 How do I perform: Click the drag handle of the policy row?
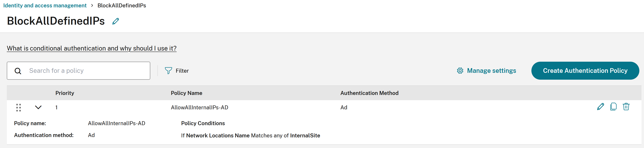point(18,108)
